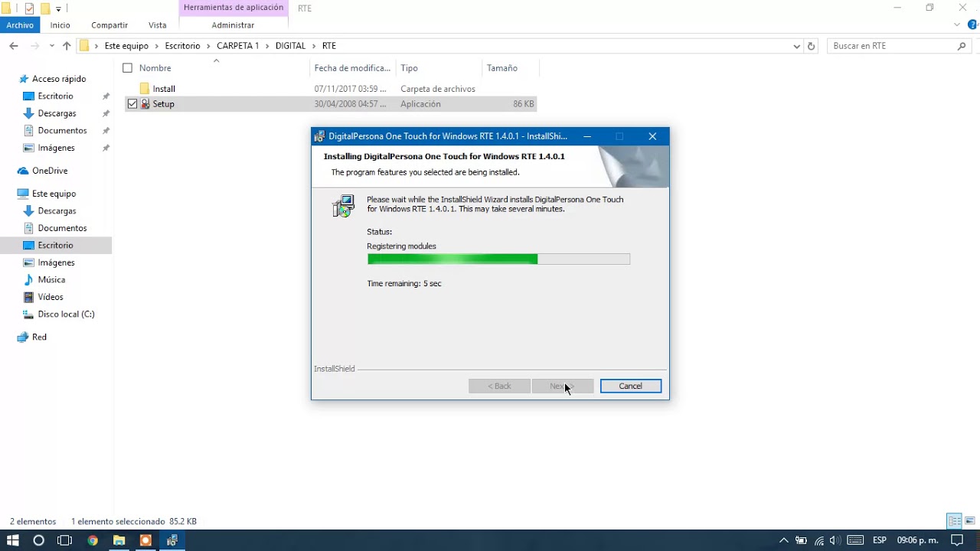Click 'Escritorio' in address breadcrumb
The image size is (980, 551).
(x=182, y=46)
